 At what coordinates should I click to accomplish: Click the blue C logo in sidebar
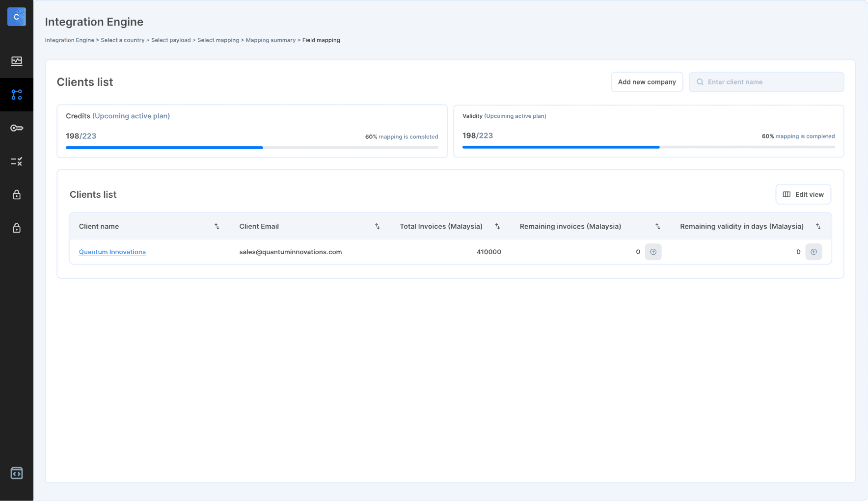[x=16, y=17]
